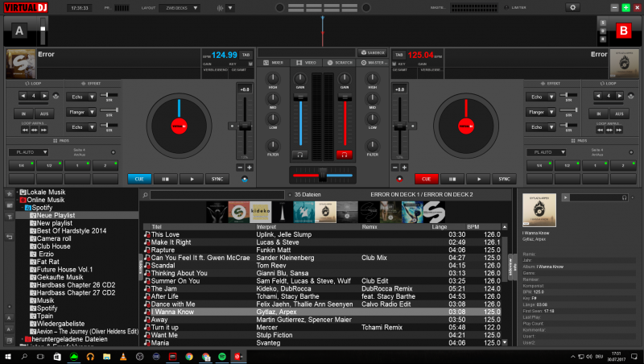
Task: Click the TAB tempo button on deck A
Action: pos(246,55)
